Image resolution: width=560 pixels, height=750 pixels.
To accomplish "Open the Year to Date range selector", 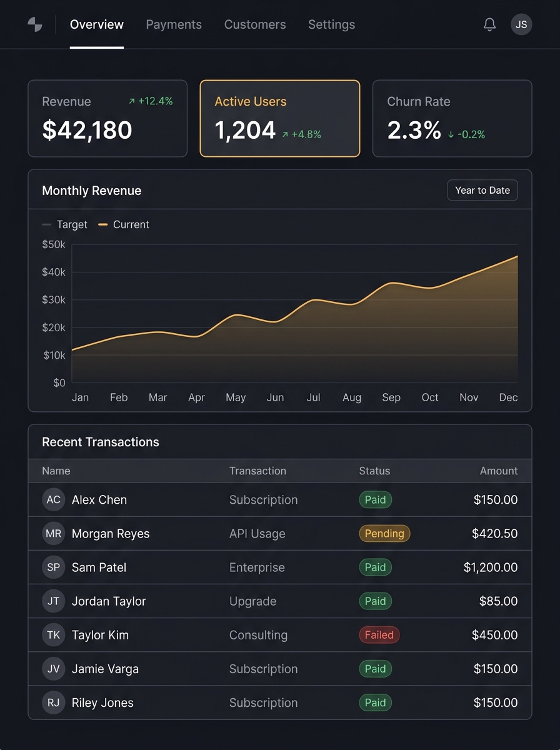I will (x=482, y=190).
